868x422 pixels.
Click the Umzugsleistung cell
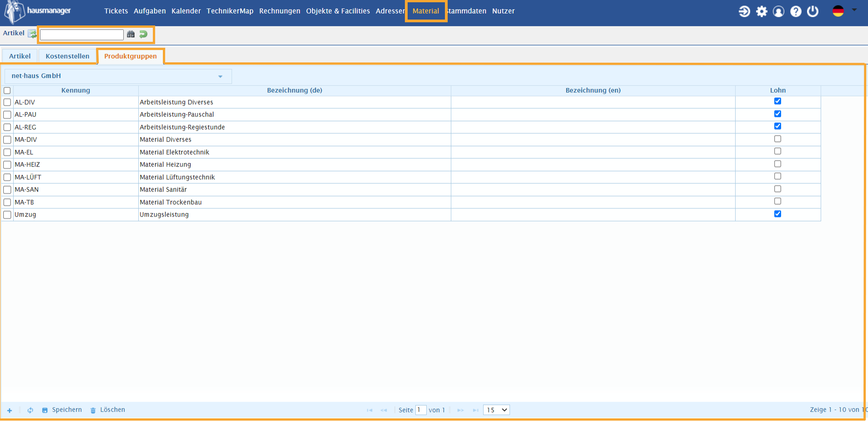click(295, 215)
